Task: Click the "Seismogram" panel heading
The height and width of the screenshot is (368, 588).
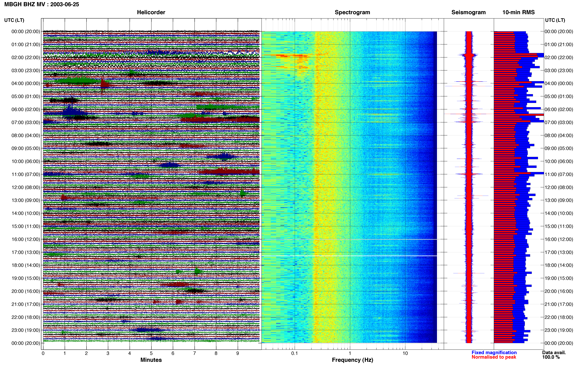Action: click(468, 12)
